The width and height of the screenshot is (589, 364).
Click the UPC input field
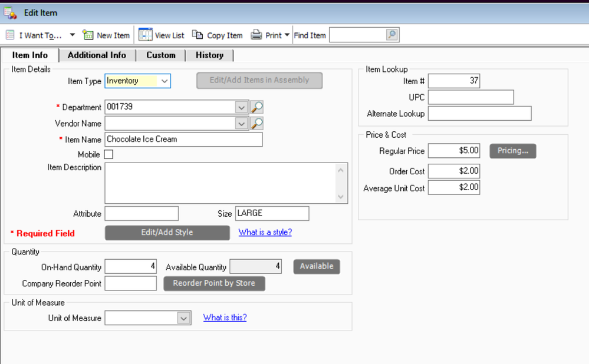click(x=470, y=97)
